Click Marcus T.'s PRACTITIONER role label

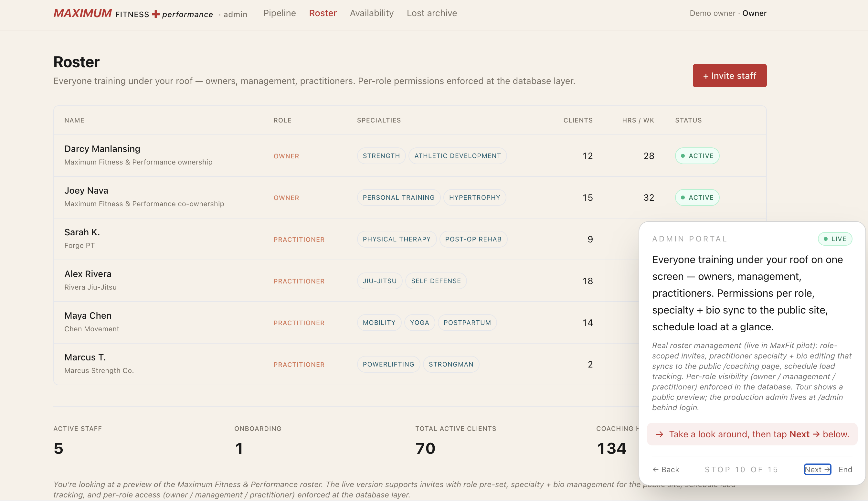tap(299, 364)
